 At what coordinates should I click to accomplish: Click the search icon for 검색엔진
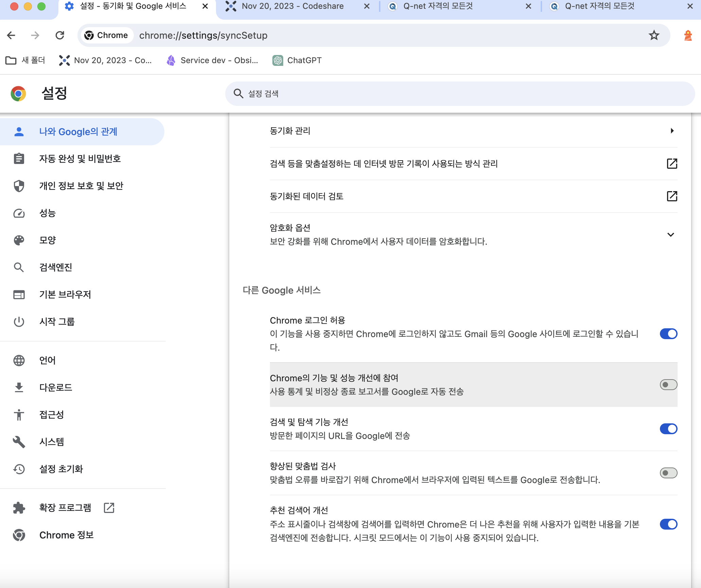(x=19, y=268)
